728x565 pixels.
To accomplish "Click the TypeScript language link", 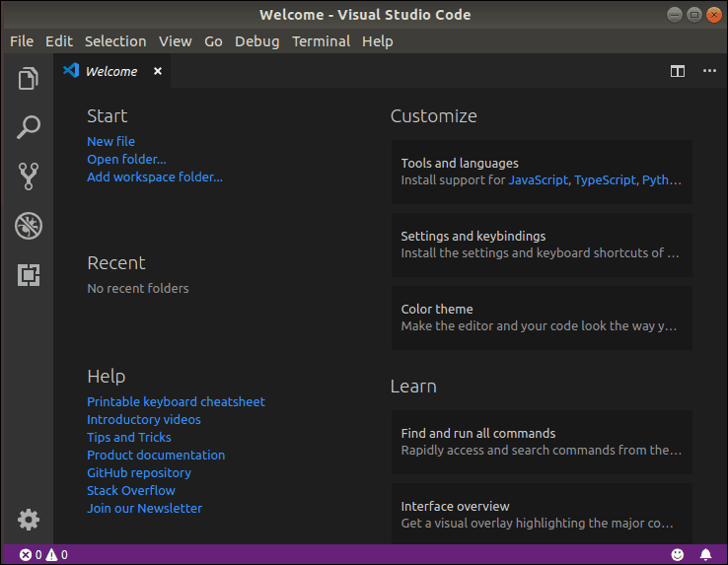I will 605,180.
